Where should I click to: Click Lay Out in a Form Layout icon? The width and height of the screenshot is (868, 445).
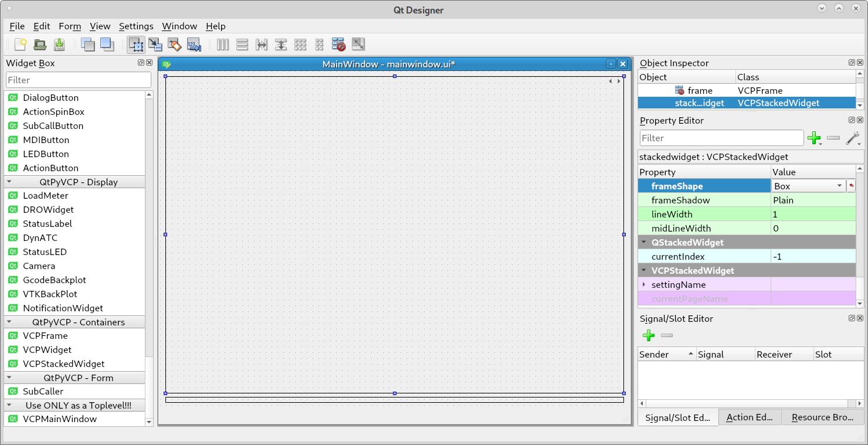point(320,44)
